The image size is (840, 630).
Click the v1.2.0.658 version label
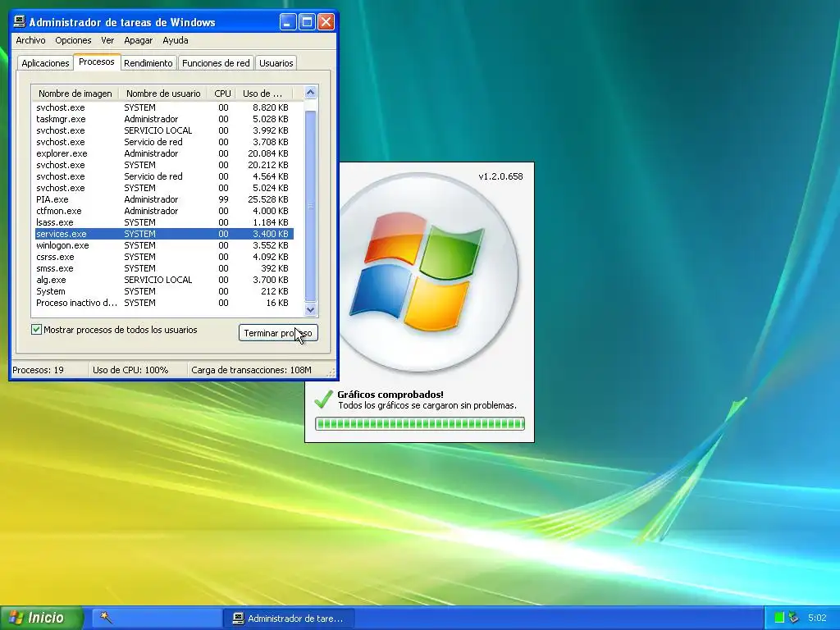click(x=500, y=176)
